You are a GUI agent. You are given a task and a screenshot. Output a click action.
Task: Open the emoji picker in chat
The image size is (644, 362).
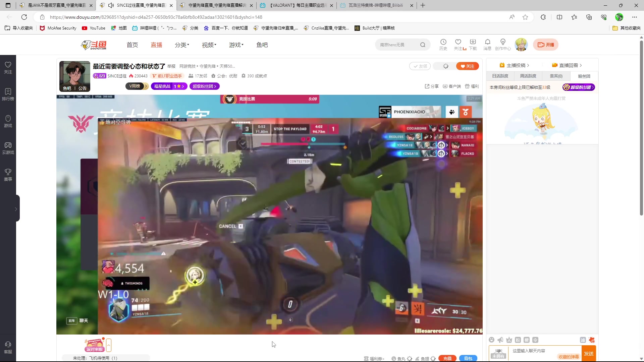(x=492, y=340)
